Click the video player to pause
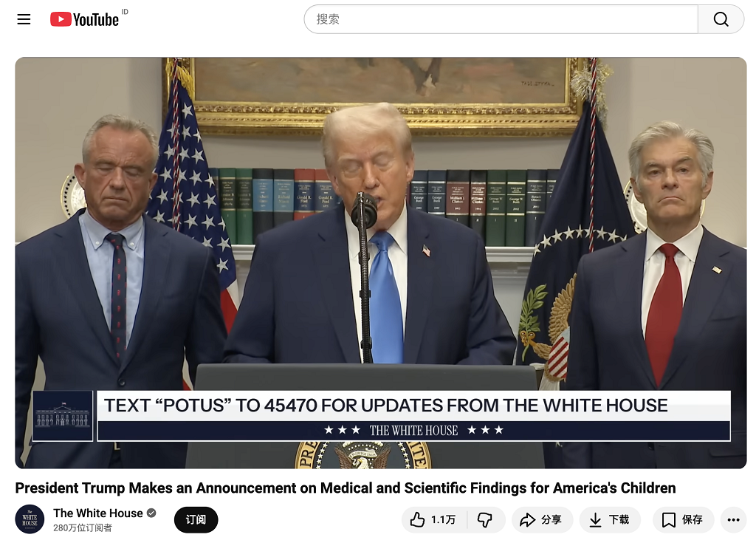 381,262
